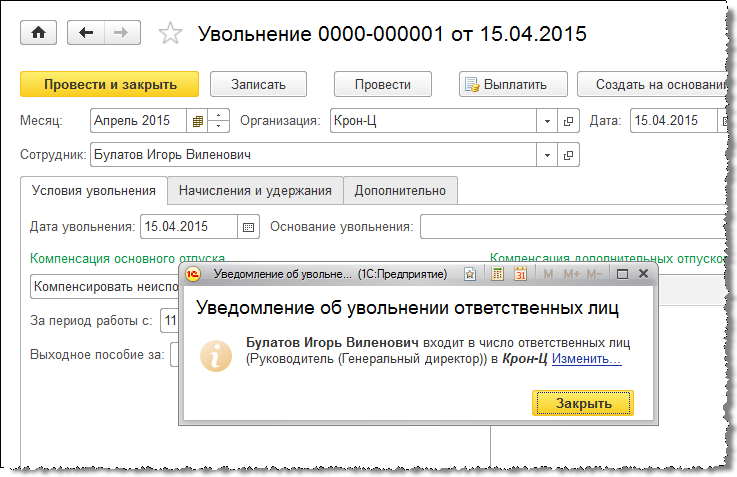Go forward with the right arrow

click(x=121, y=33)
